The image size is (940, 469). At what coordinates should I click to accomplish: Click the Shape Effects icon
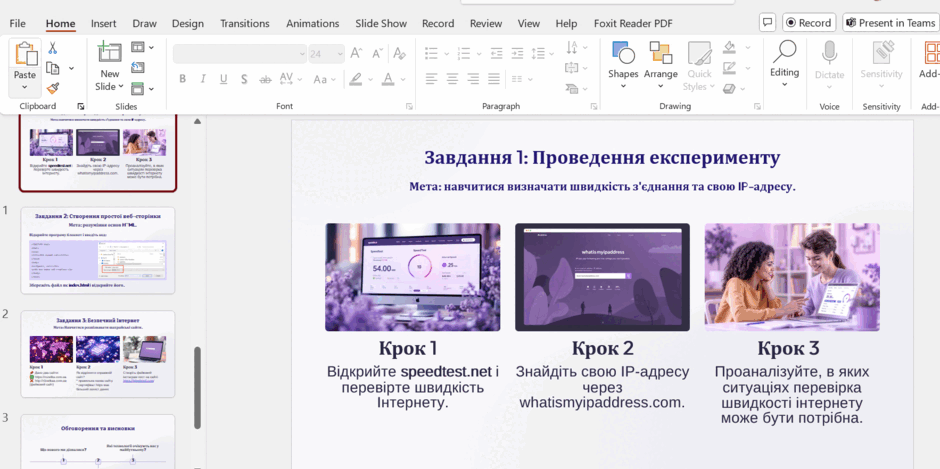pos(729,89)
